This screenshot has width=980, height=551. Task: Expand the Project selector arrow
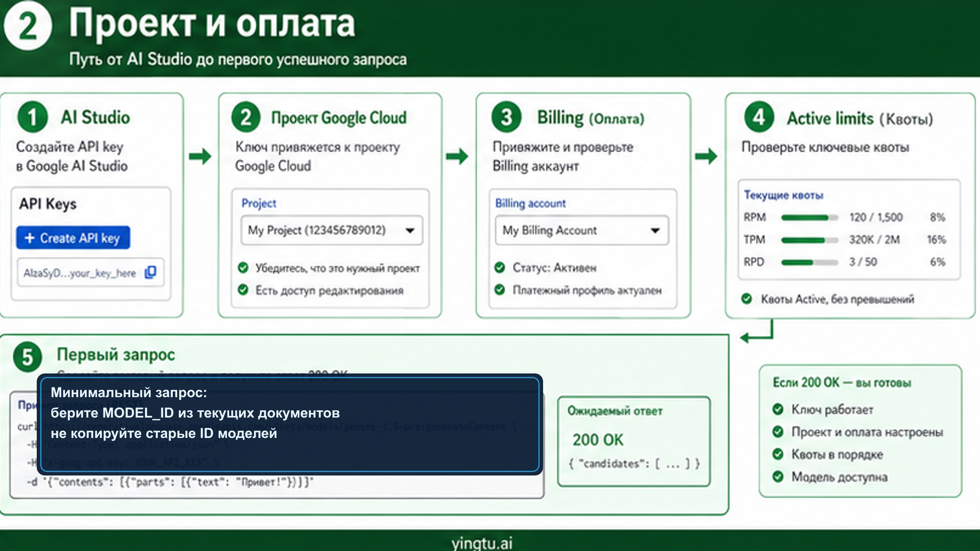(410, 230)
